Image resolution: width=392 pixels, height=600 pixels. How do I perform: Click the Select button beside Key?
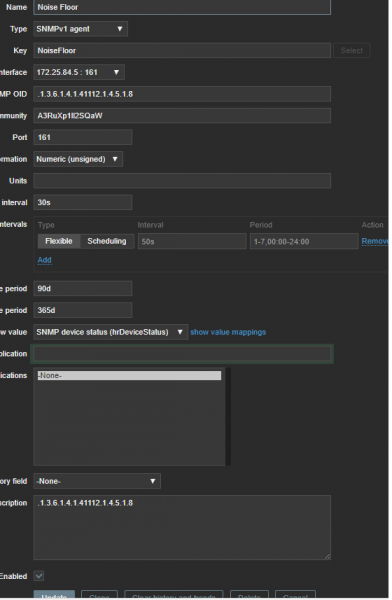351,51
